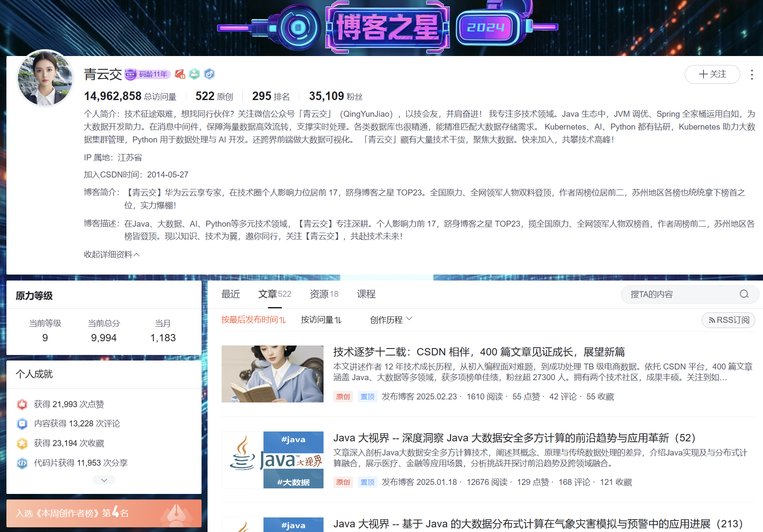763x532 pixels.
Task: Click the blue comments icon beside 13,228 次评论
Action: (x=22, y=424)
